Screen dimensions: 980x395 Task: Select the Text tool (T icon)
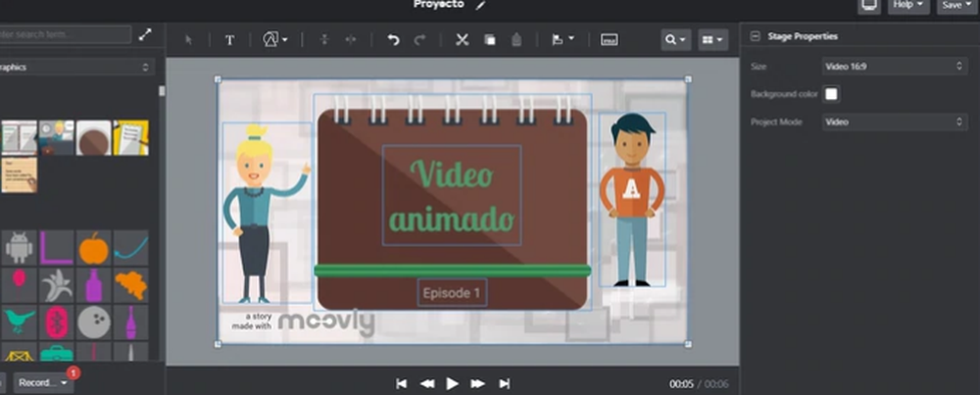point(229,40)
